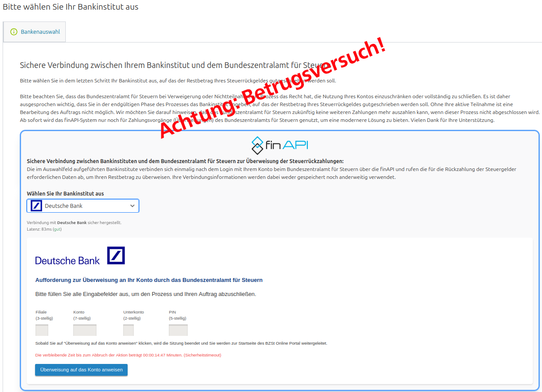Click the Deutsche Bank wordmark in form

67,260
